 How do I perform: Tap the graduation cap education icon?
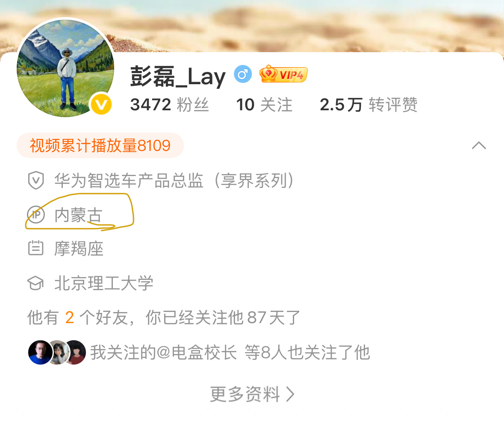35,283
